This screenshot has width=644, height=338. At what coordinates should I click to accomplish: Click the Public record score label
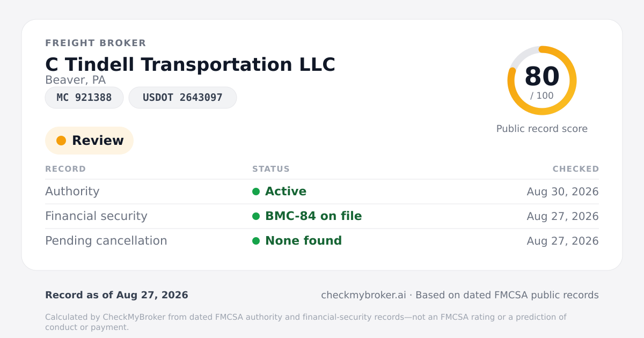click(x=542, y=129)
